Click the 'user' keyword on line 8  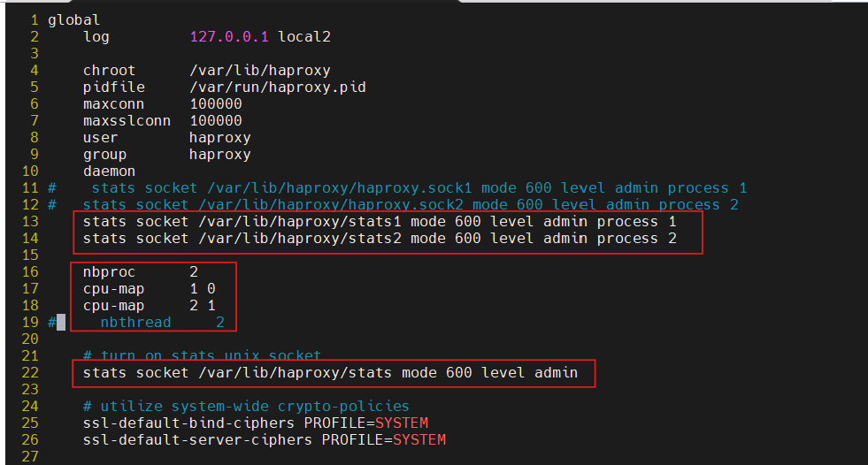click(x=101, y=138)
